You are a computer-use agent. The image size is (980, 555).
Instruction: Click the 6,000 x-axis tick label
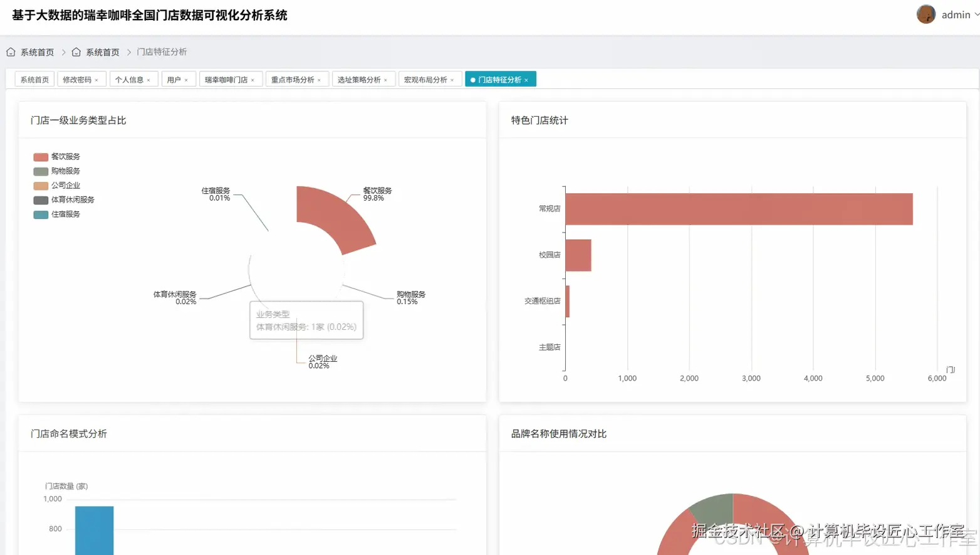937,379
